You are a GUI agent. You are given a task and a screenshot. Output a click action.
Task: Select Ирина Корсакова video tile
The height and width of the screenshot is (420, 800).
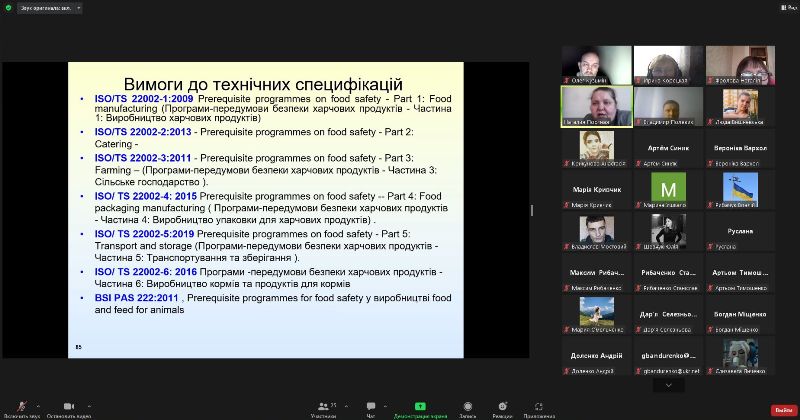tap(668, 65)
